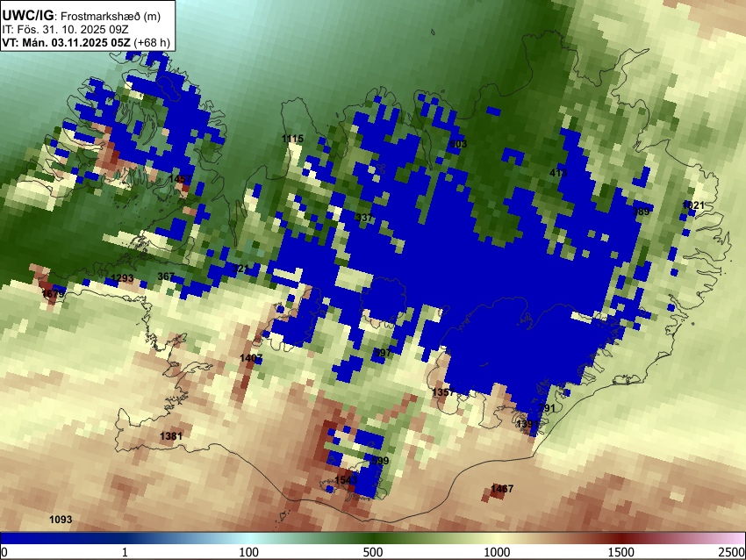Screen dimensions: 746x560
Task: Select the map value 367
Action: [x=166, y=276]
